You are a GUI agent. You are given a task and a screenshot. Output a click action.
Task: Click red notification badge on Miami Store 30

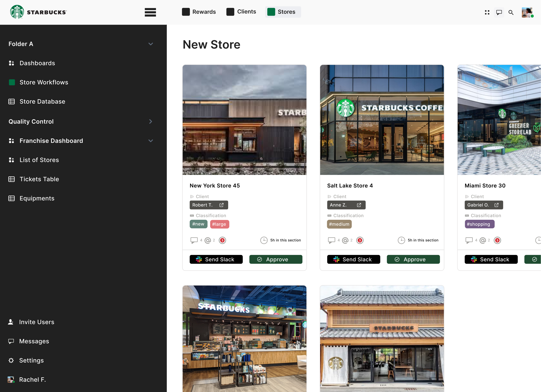click(x=497, y=240)
